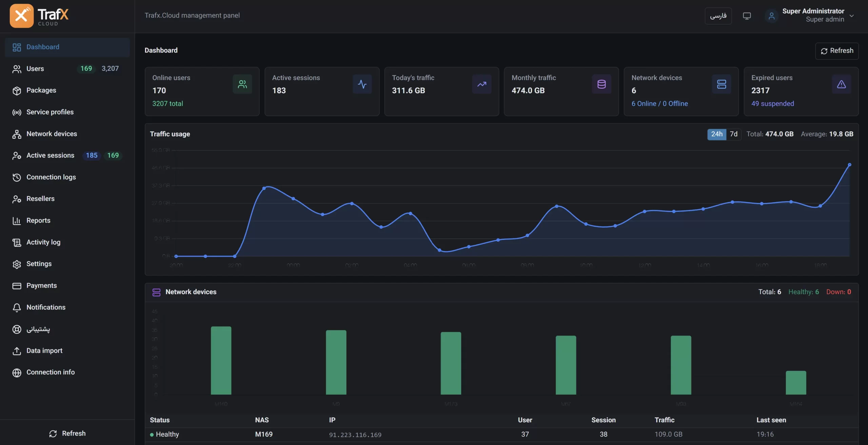Click the TrafX Cloud logo icon
The width and height of the screenshot is (868, 445).
(x=22, y=16)
